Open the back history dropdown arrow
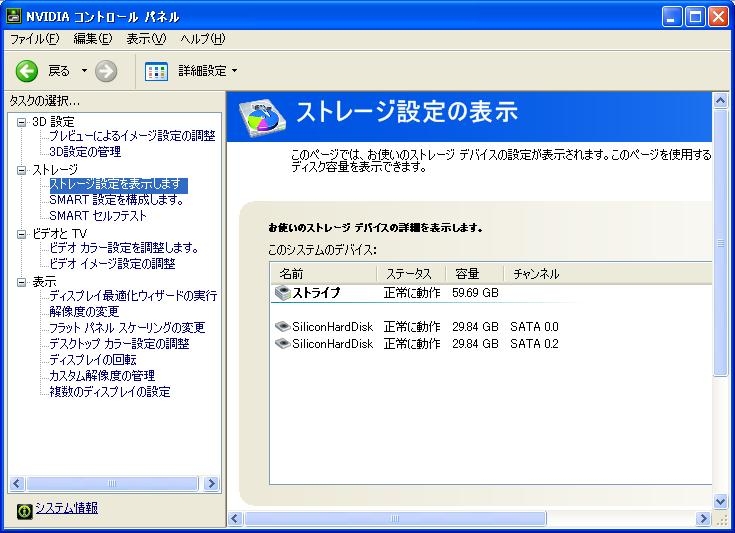This screenshot has height=533, width=735. (x=84, y=71)
